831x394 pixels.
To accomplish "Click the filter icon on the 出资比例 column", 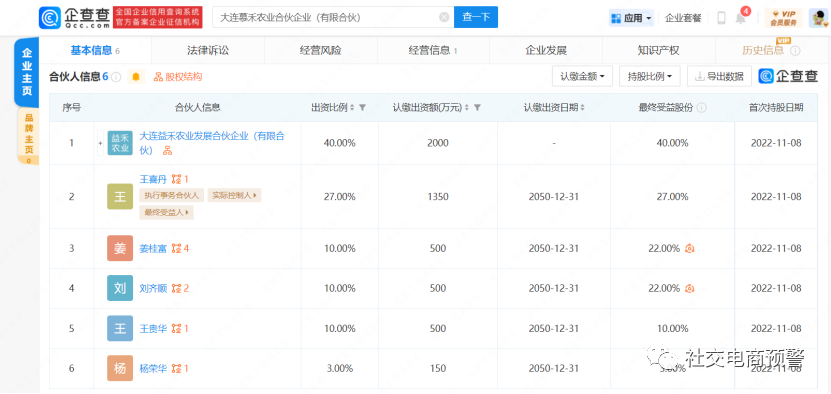I will [x=363, y=108].
